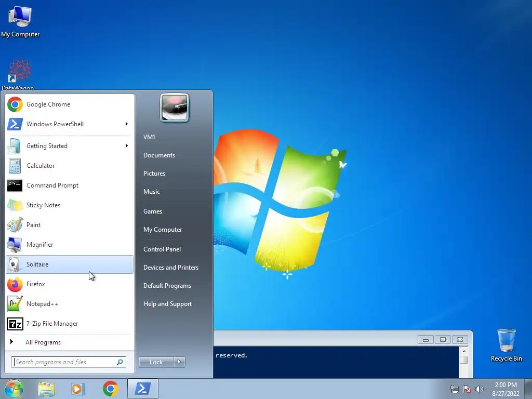
Task: Open Help and Support
Action: click(x=168, y=304)
